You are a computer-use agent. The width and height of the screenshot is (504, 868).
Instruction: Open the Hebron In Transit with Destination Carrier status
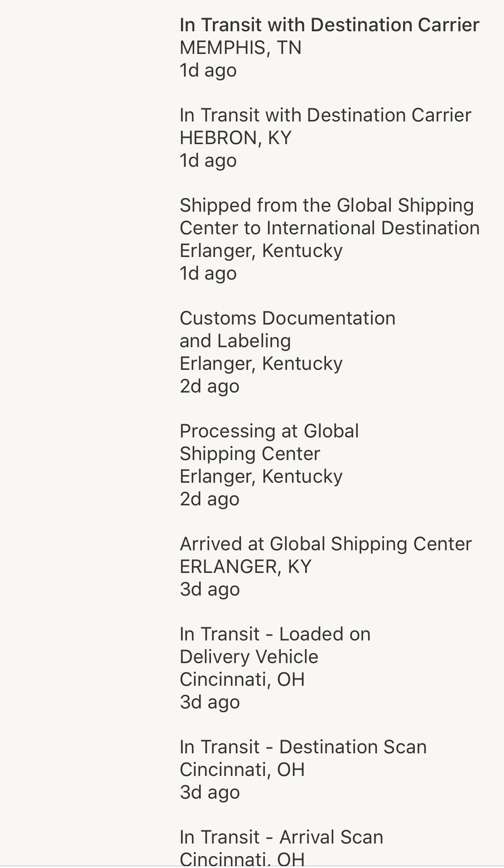coord(325,115)
